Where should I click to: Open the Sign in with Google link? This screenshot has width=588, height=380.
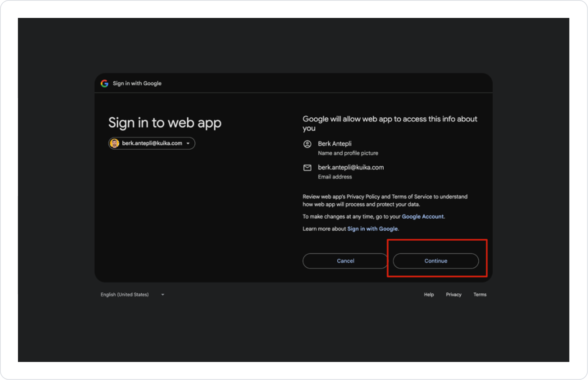(x=373, y=229)
